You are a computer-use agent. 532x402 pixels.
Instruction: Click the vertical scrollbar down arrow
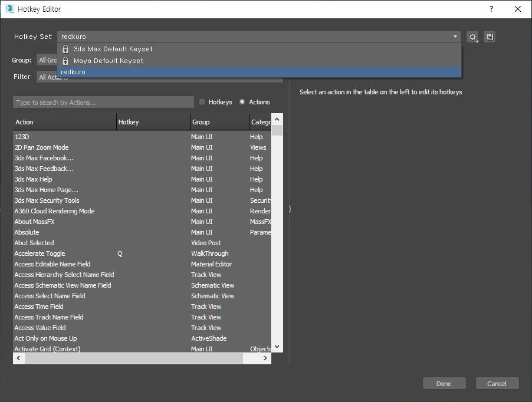point(277,347)
